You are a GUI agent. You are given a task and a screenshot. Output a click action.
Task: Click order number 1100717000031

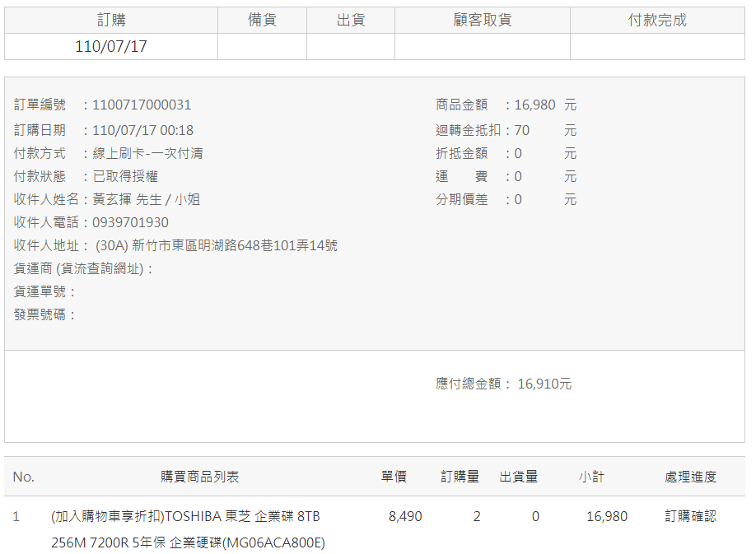(142, 105)
